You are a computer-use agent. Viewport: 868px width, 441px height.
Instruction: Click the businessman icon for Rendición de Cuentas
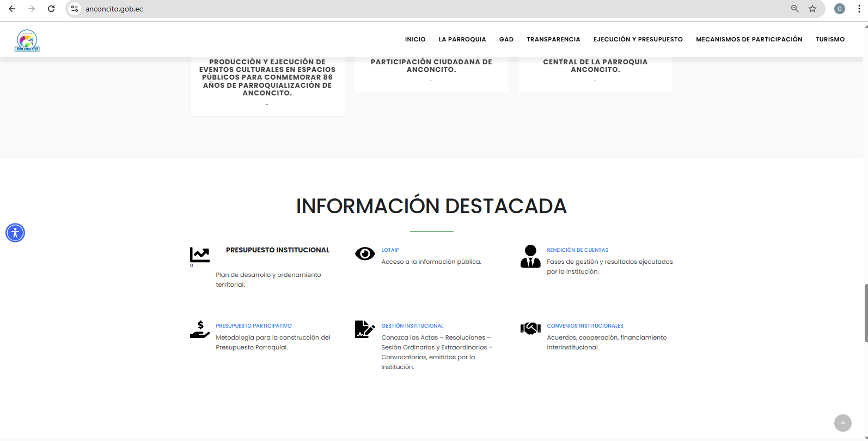coord(530,256)
